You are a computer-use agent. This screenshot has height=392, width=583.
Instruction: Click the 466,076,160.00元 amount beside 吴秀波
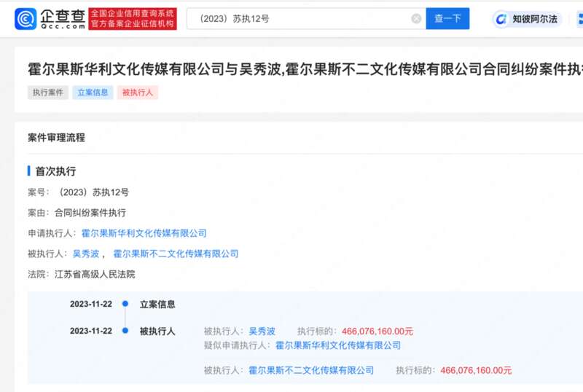point(377,331)
